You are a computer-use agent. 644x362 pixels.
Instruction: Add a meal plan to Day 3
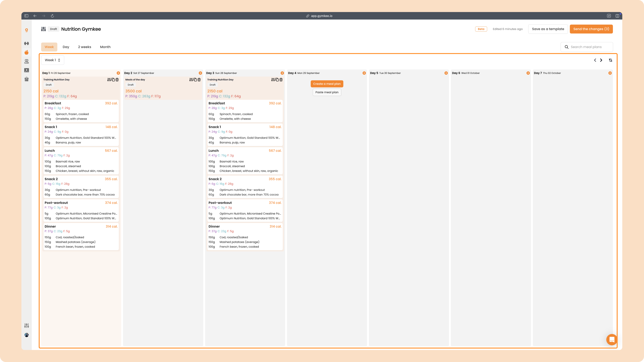(282, 73)
